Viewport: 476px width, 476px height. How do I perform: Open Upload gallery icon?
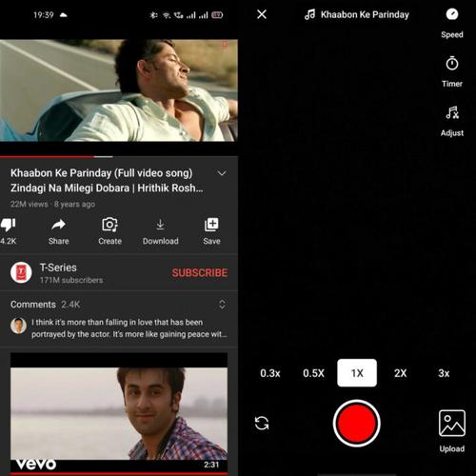452,424
